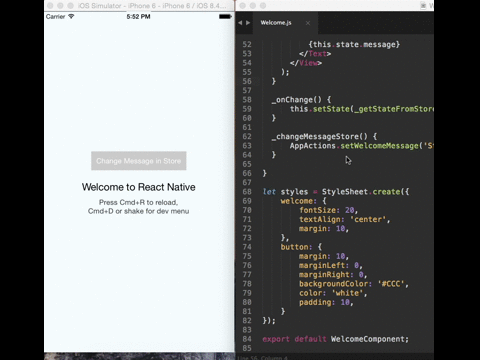Click color 'white' value on line 79
The image size is (480, 360).
tap(347, 293)
